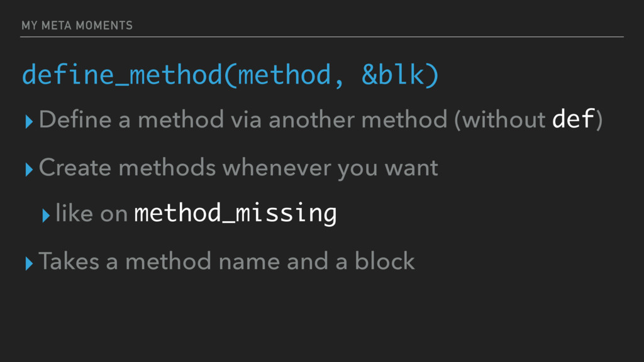This screenshot has width=644, height=362.
Task: Click 'another method' in the first bullet
Action: 358,119
